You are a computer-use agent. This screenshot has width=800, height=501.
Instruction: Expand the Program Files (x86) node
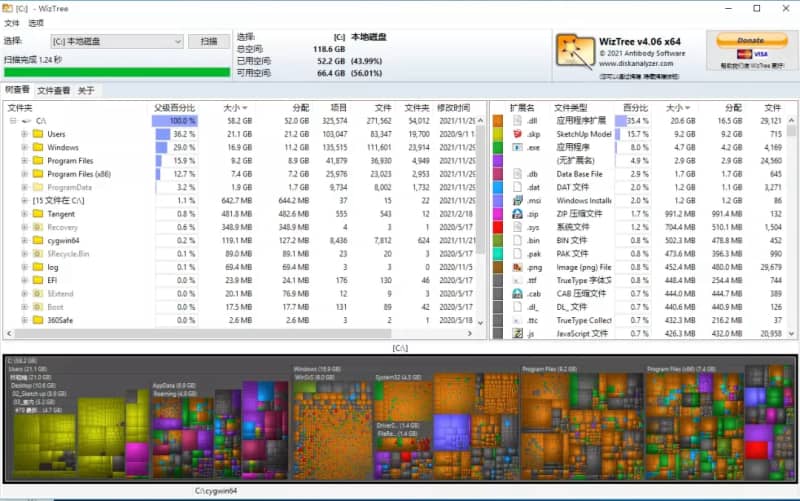coord(24,174)
